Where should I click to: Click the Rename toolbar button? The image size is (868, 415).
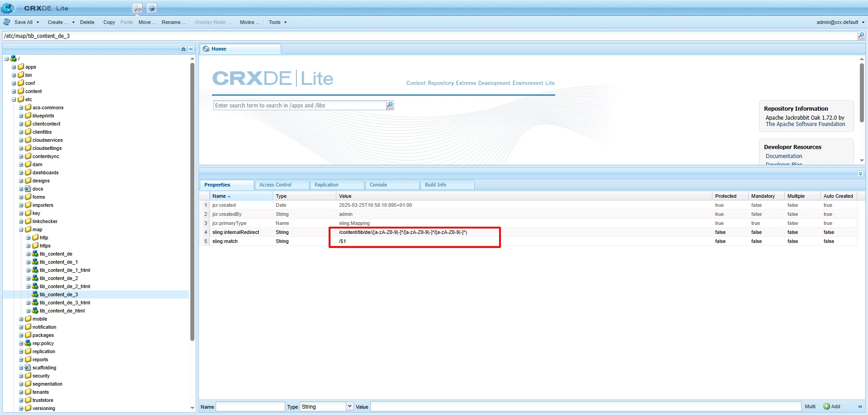coord(174,22)
